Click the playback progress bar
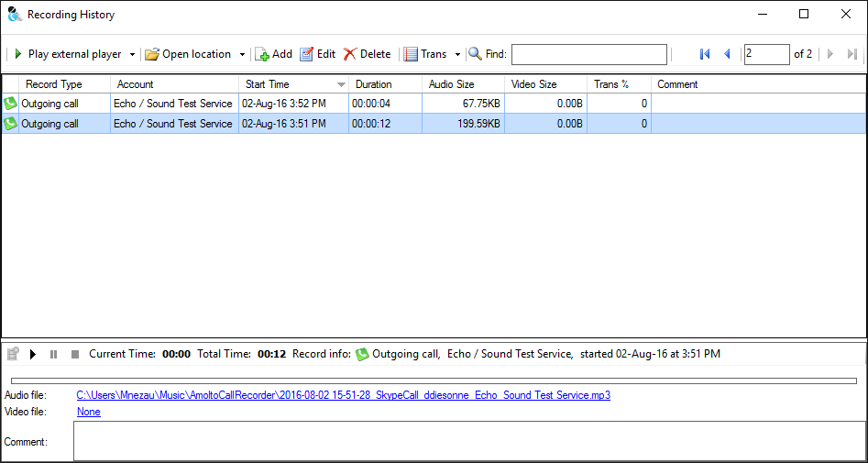 pos(434,380)
